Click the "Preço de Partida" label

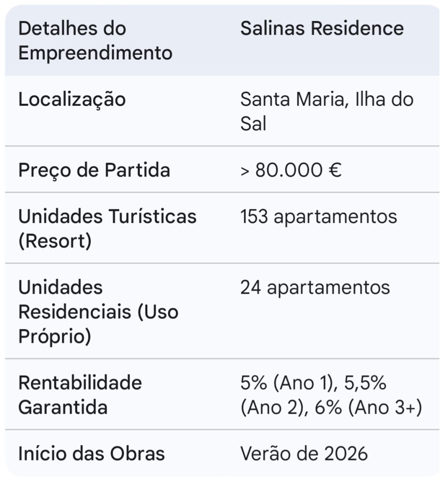94,170
